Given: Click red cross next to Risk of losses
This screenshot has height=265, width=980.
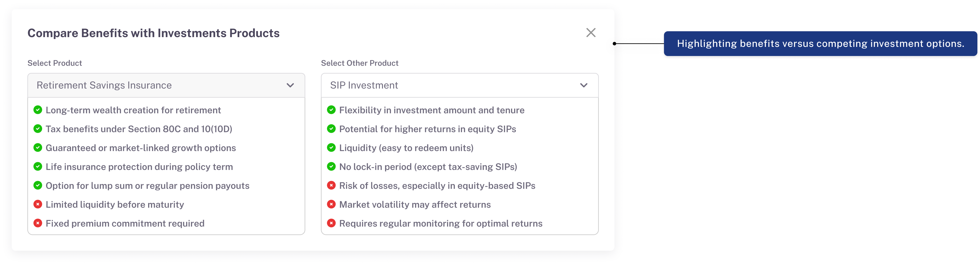Looking at the screenshot, I should [331, 186].
